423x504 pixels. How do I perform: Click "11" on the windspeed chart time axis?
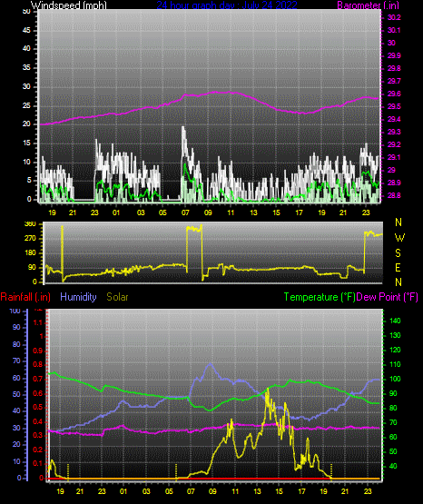231,212
